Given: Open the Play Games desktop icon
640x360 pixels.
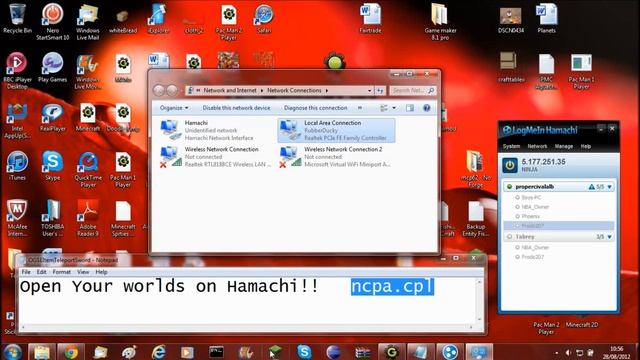Looking at the screenshot, I should [x=53, y=67].
